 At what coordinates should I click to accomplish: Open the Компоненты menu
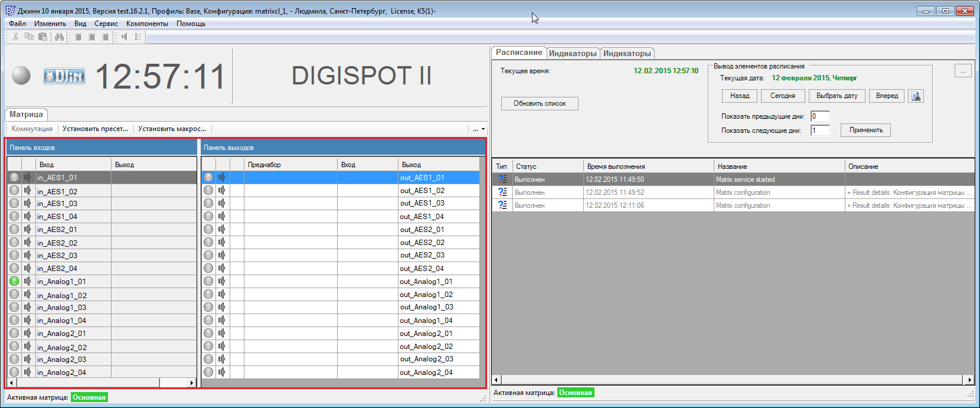point(147,24)
